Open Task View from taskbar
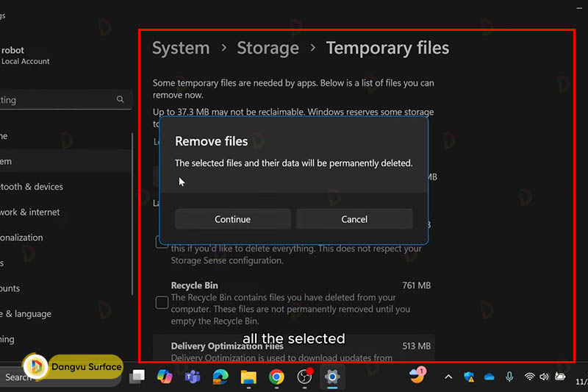 coord(137,377)
